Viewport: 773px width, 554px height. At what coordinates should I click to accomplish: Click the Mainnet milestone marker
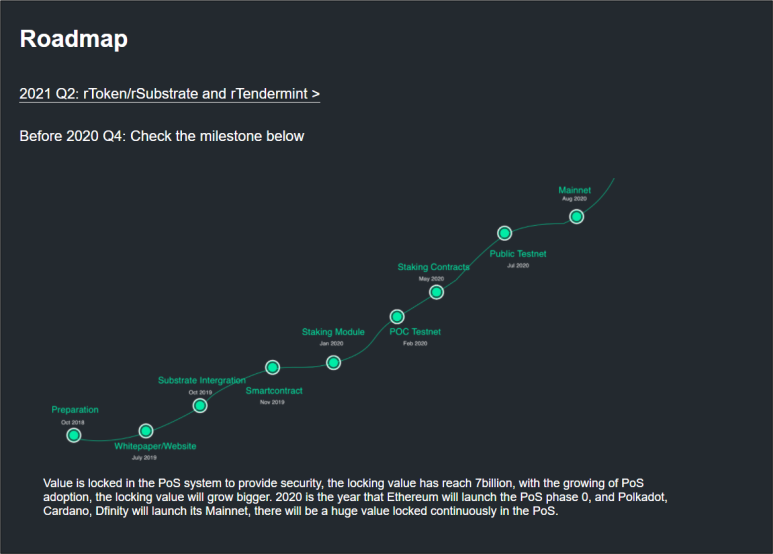pos(576,216)
